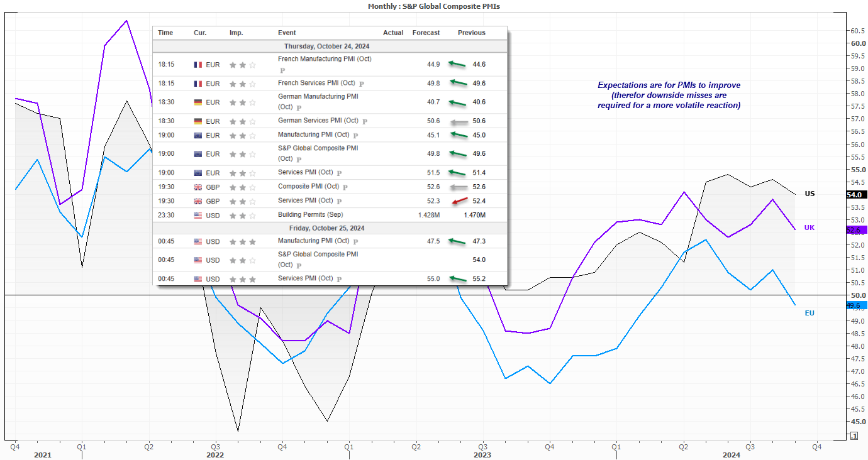868x460 pixels.
Task: Click previous value 1.470M
Action: point(474,215)
